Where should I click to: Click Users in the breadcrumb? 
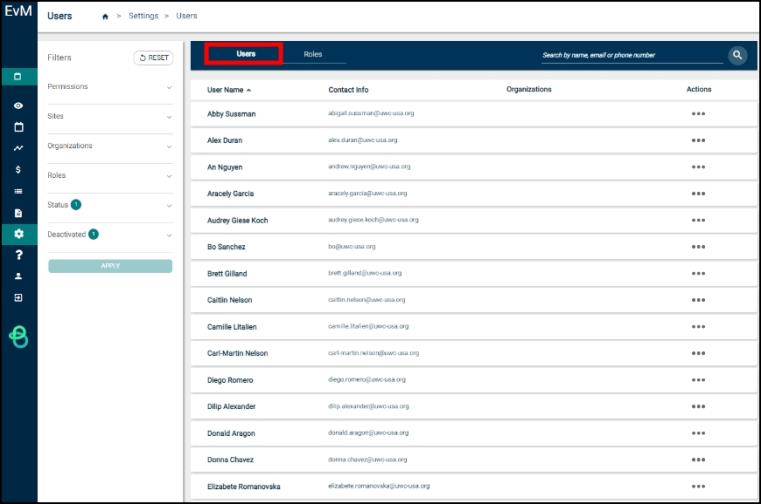tap(186, 16)
